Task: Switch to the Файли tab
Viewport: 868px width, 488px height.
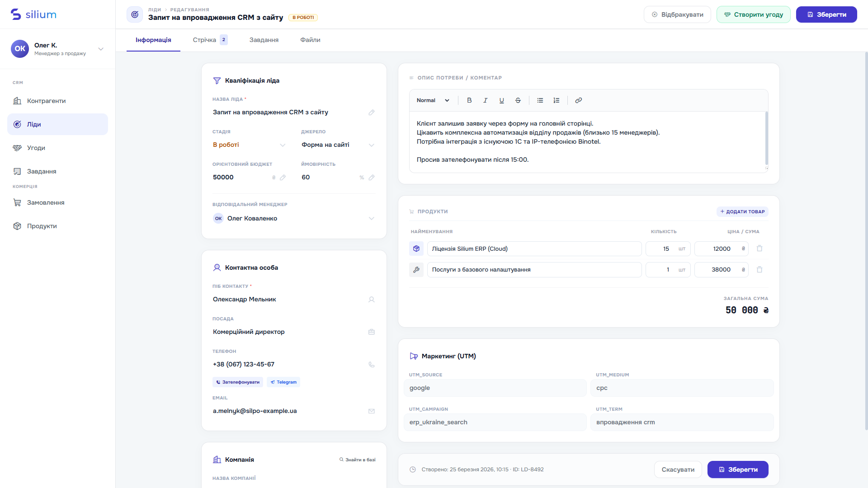Action: [x=311, y=40]
